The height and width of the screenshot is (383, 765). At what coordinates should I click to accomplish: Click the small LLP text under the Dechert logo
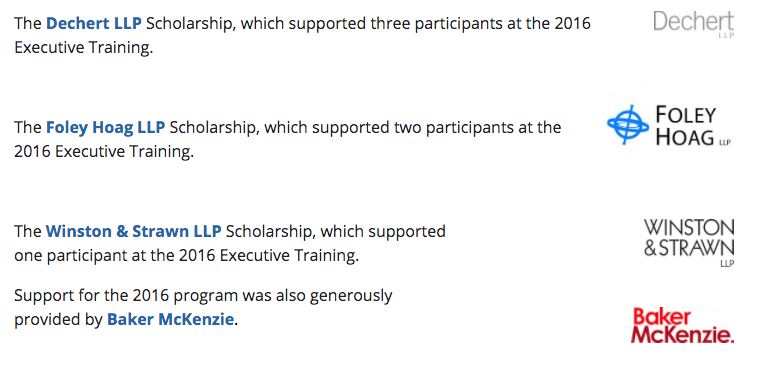click(x=726, y=36)
